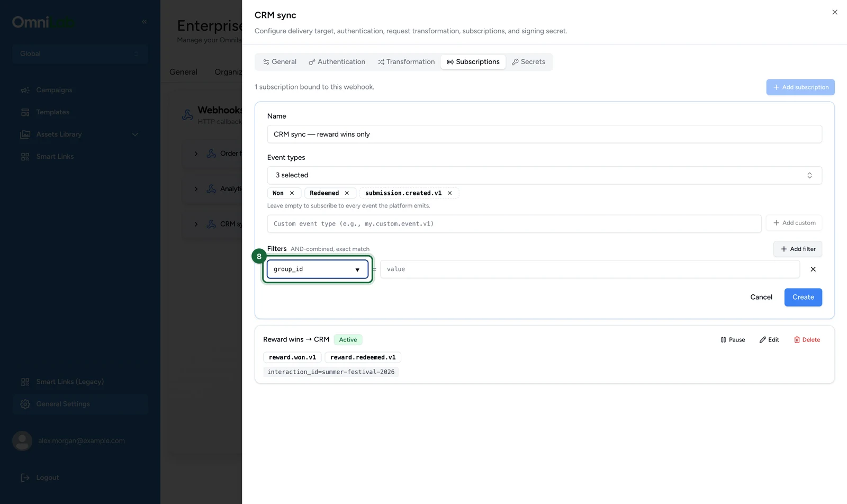Go to the Secrets tab
Image resolution: width=847 pixels, height=504 pixels.
[528, 62]
